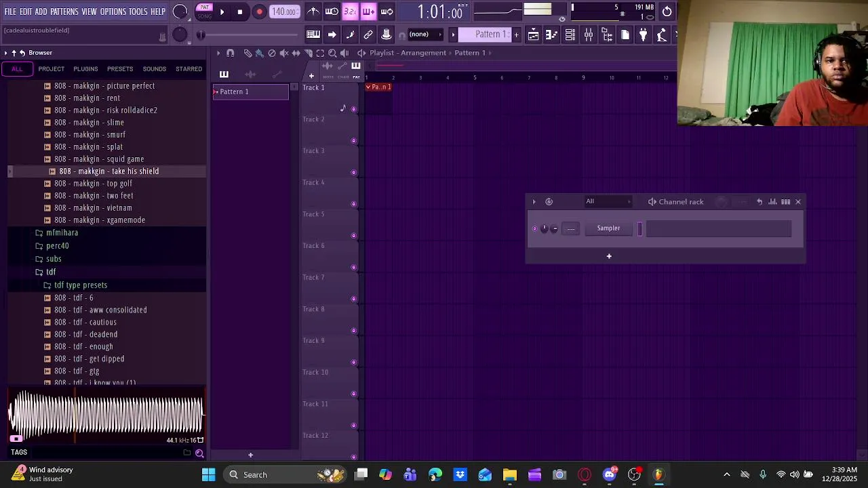This screenshot has height=488, width=868.
Task: Toggle the metronome
Action: pos(313,12)
